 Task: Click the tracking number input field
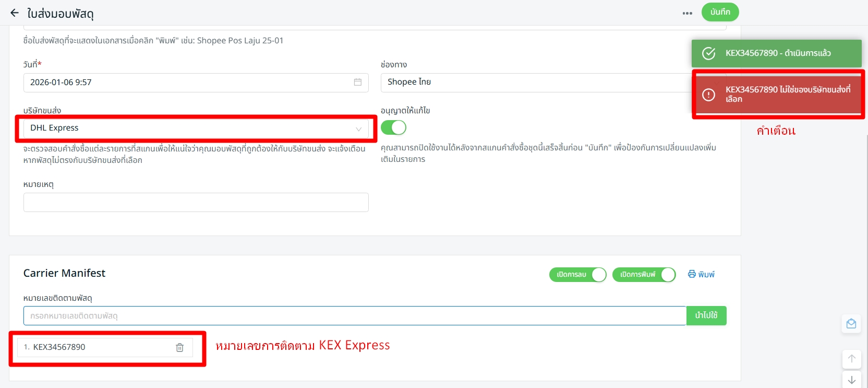(355, 316)
